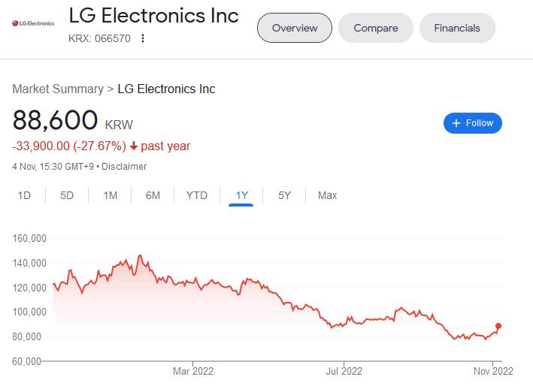This screenshot has height=392, width=533.
Task: Open the Compare tab
Action: 376,28
